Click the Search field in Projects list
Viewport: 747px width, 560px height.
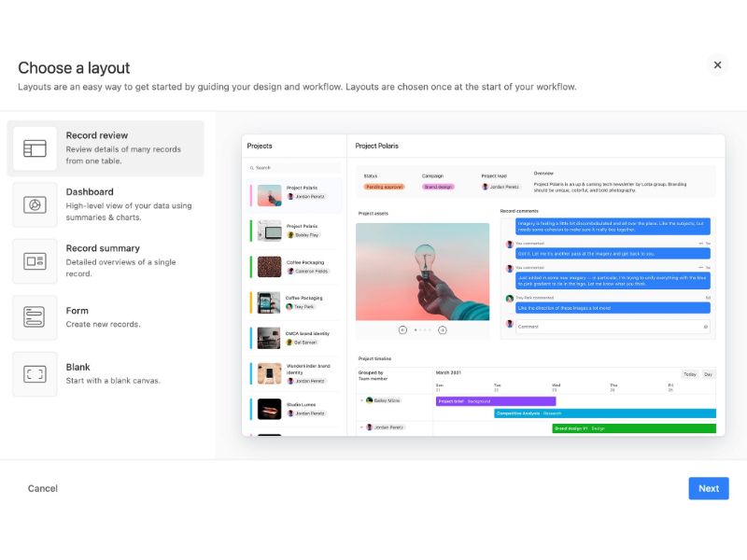click(294, 168)
